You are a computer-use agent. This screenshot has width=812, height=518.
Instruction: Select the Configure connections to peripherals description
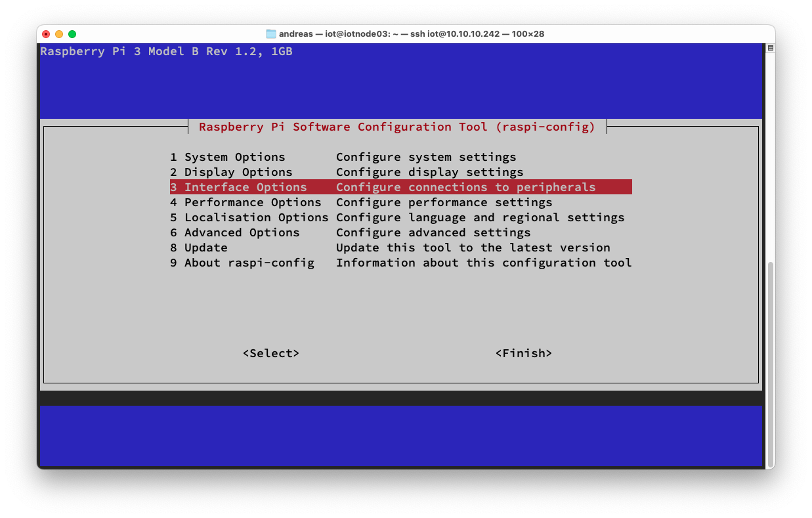[x=465, y=187]
